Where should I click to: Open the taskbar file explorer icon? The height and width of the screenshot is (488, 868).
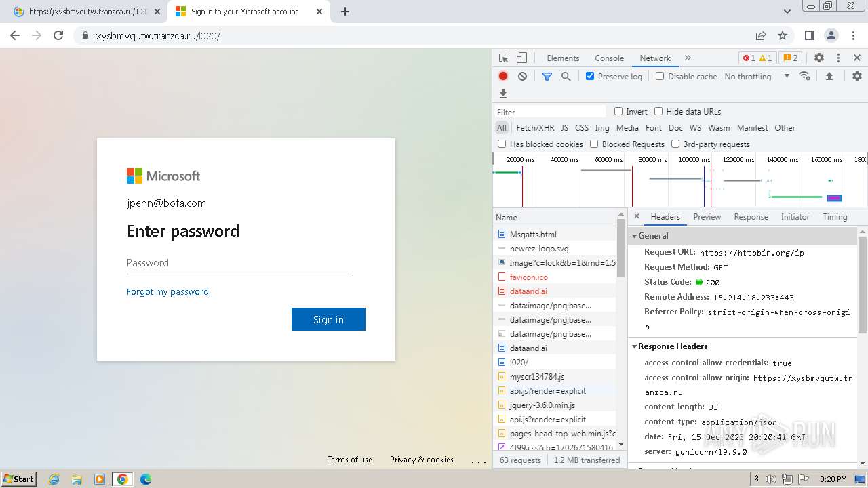pyautogui.click(x=77, y=479)
